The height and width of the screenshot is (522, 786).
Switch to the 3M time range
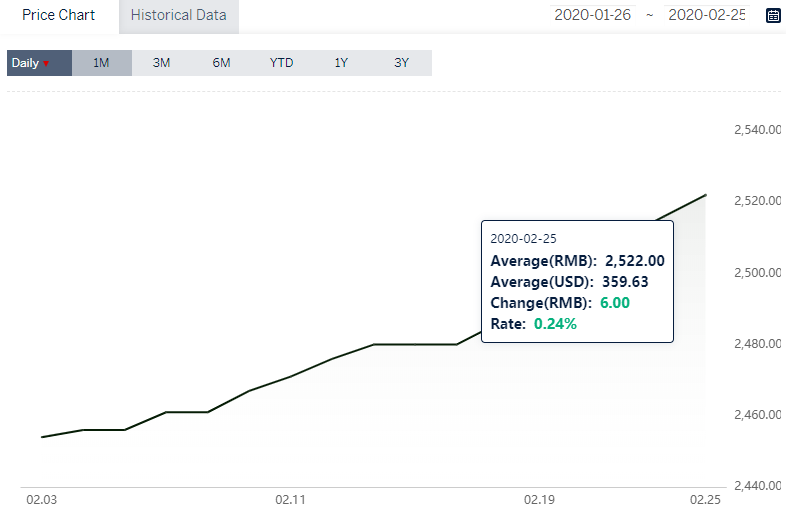pos(161,63)
